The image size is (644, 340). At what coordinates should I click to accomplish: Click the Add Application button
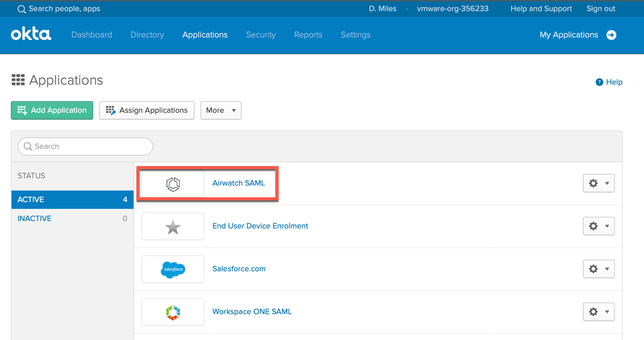tap(52, 110)
